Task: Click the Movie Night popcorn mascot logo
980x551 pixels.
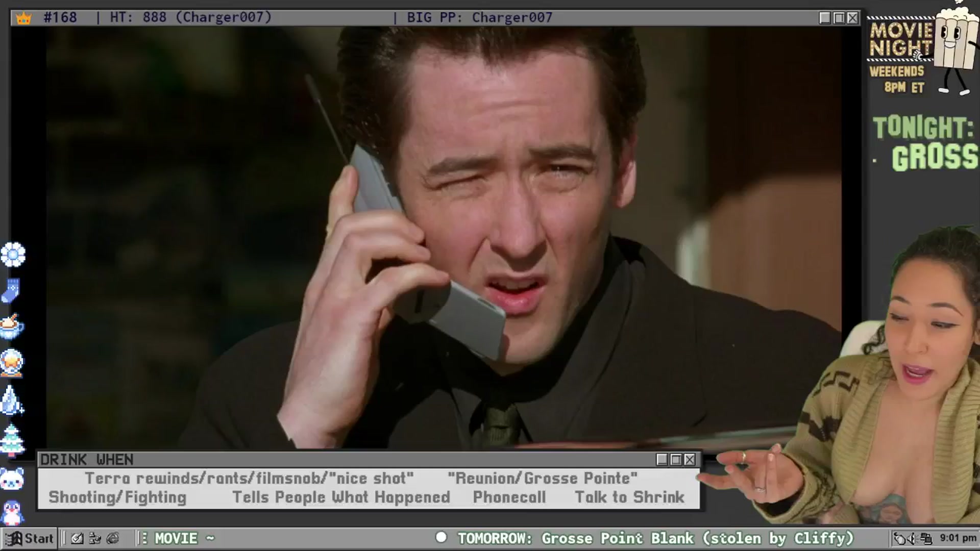Action: pyautogui.click(x=924, y=48)
